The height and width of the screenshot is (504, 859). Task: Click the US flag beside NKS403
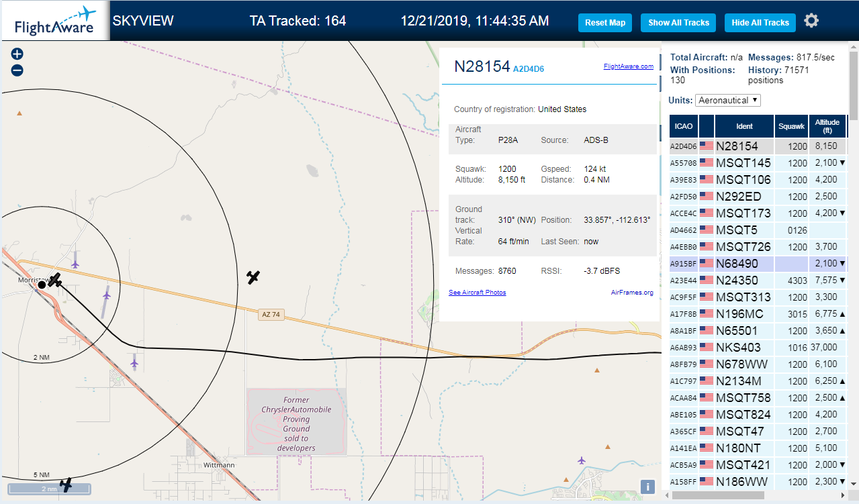707,348
